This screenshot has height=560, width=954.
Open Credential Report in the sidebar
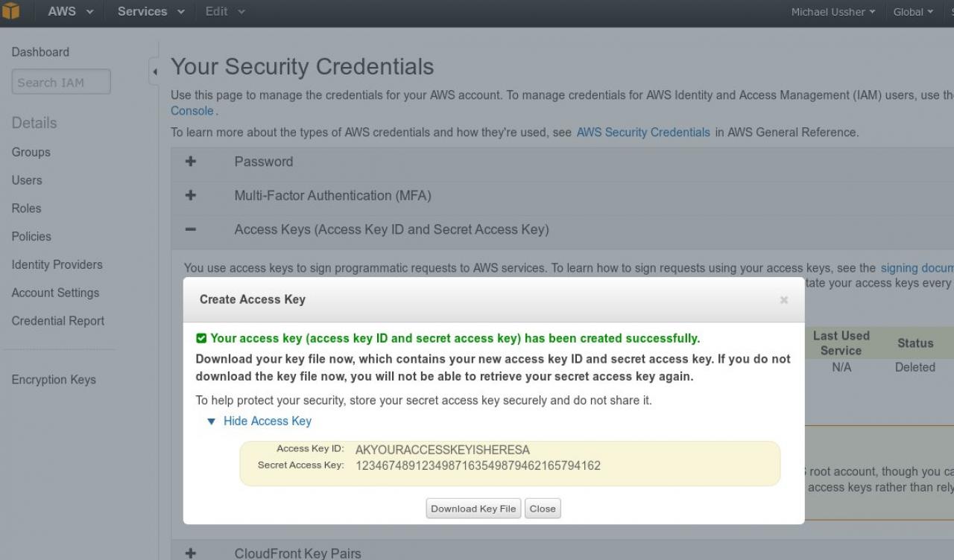tap(58, 321)
